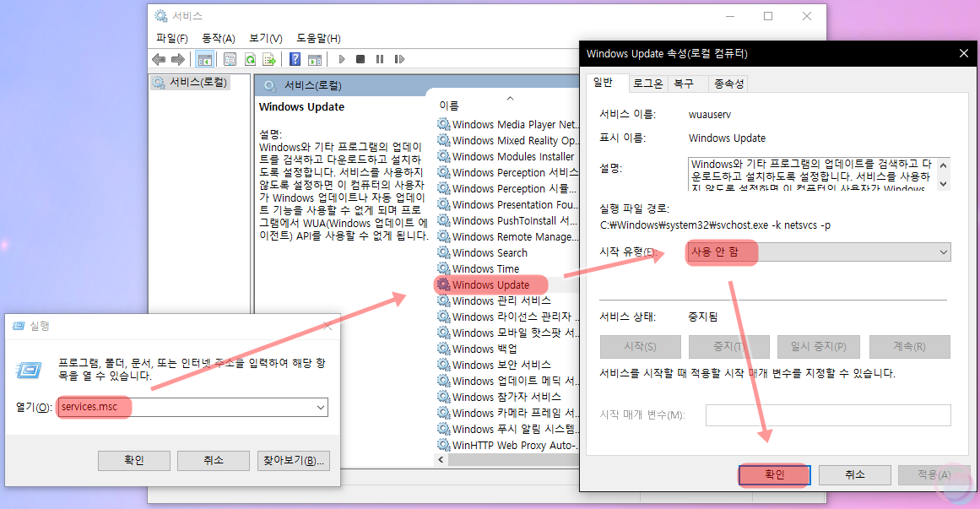This screenshot has height=509, width=980.
Task: Select Windows Presentation Fou... row
Action: coord(514,204)
